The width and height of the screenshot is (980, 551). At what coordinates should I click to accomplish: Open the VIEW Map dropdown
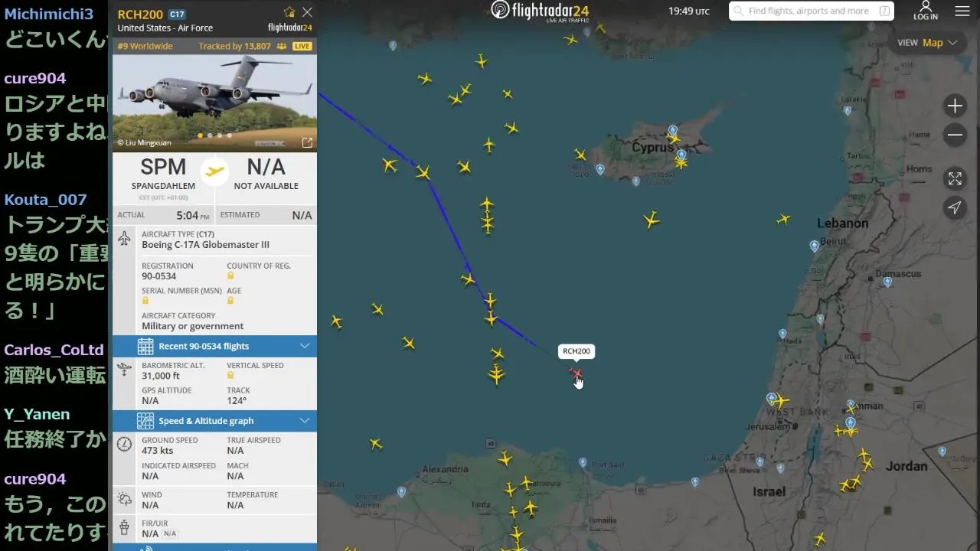click(x=927, y=43)
